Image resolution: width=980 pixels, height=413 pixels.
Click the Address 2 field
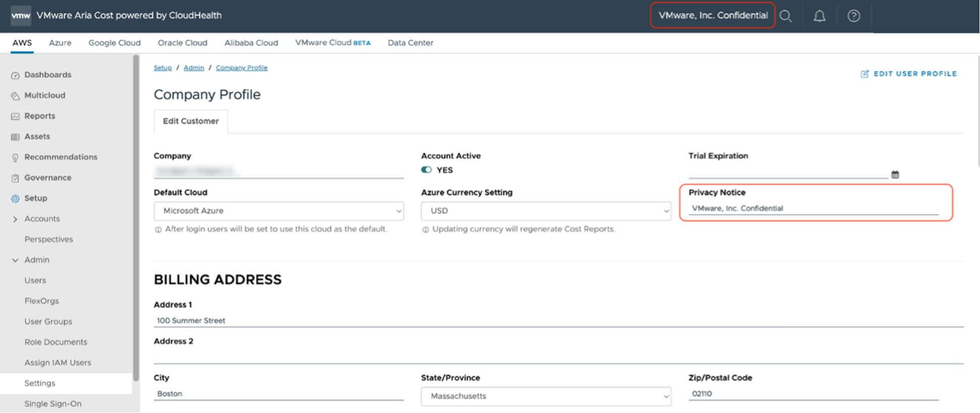[559, 357]
